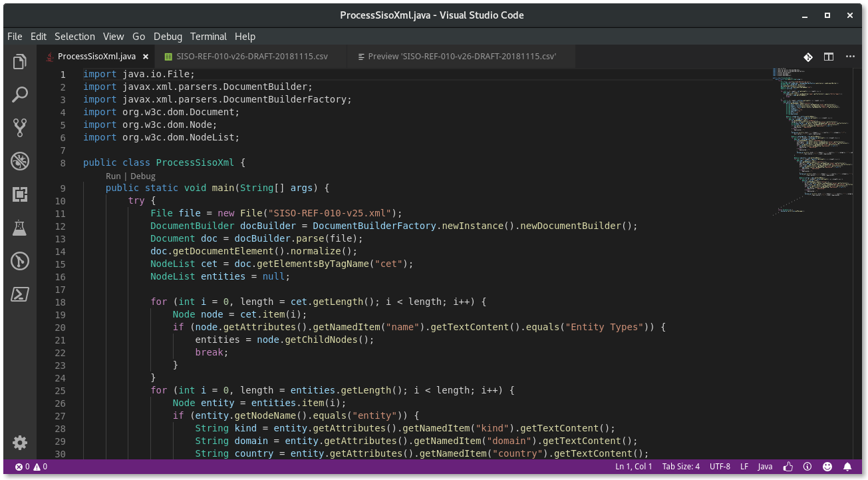Click the Java file icon on the first tab
Image resolution: width=868 pixels, height=480 pixels.
(x=50, y=57)
